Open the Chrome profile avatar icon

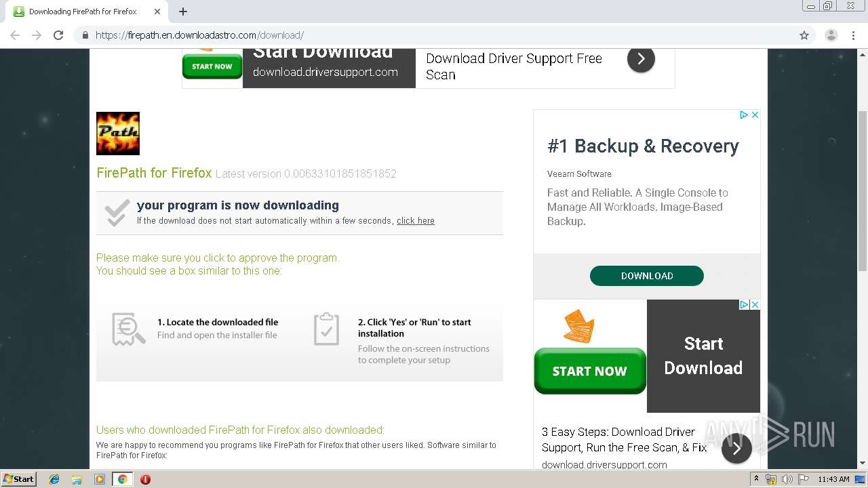click(x=831, y=35)
